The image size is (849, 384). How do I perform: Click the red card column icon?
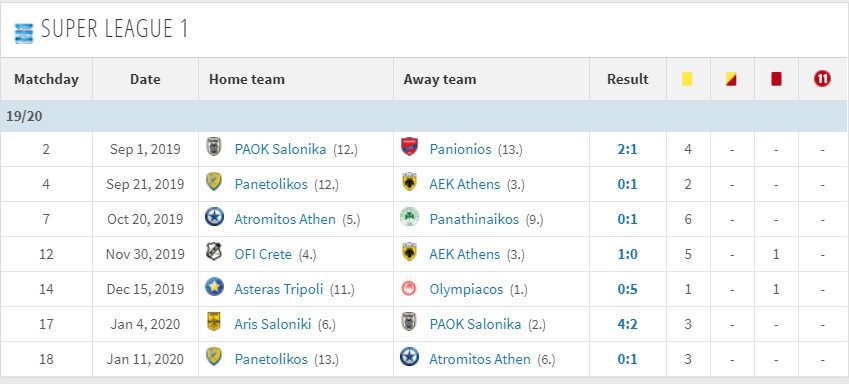[776, 79]
